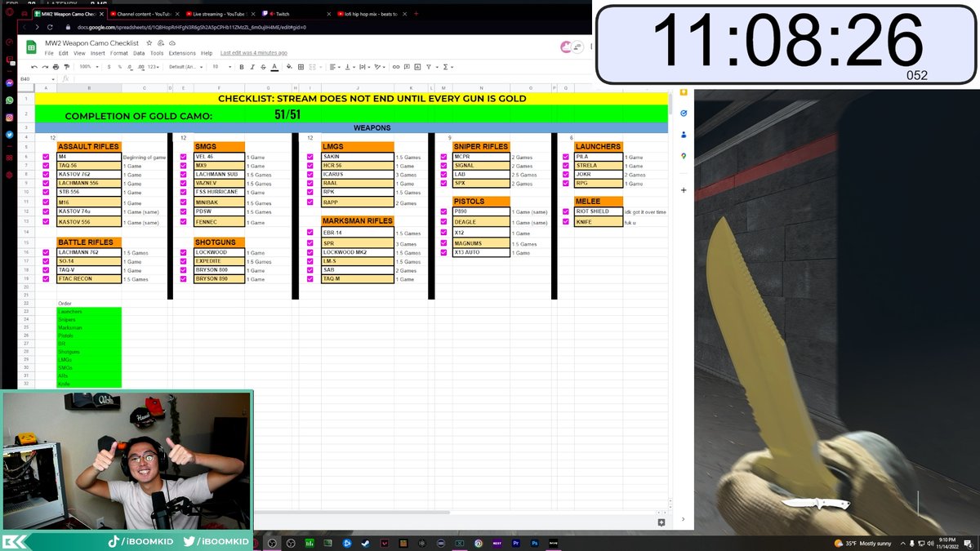Open Twitter in the browser sidebar
This screenshot has height=551, width=980.
(x=9, y=135)
